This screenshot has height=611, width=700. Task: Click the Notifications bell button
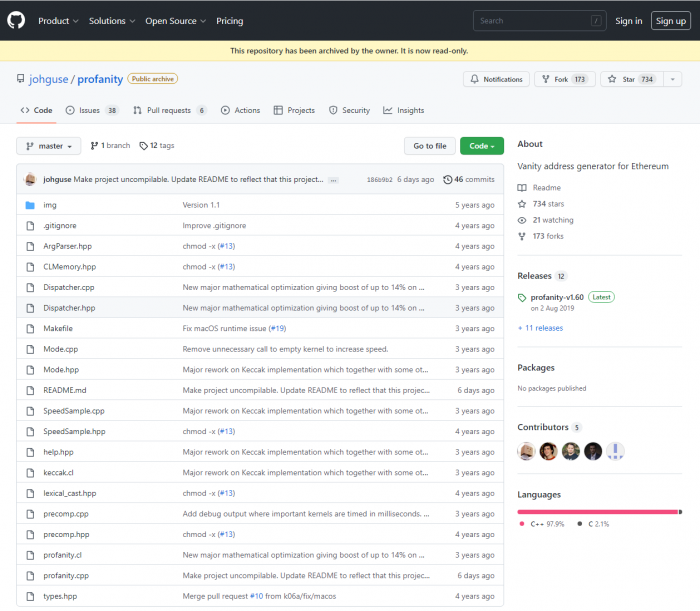point(496,79)
